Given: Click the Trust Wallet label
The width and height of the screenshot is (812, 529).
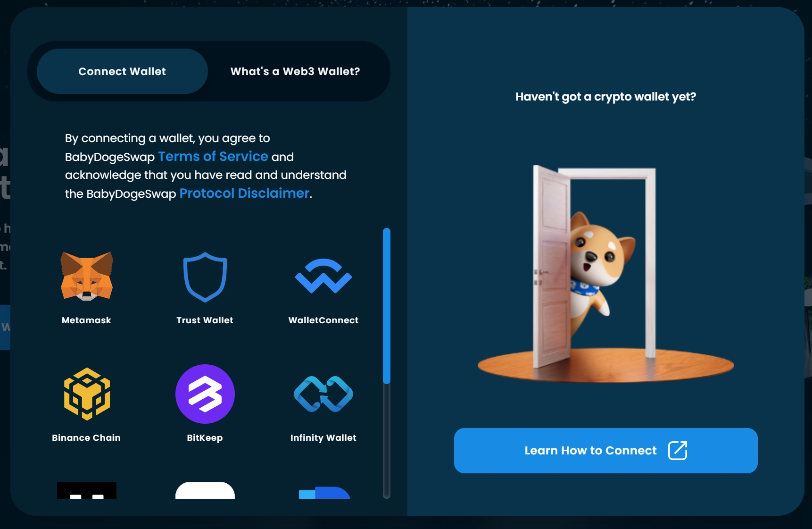Looking at the screenshot, I should click(x=205, y=320).
